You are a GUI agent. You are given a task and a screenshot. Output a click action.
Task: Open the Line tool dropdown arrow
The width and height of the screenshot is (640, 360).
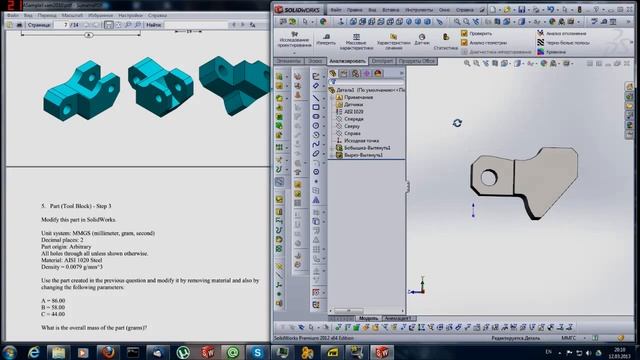(323, 98)
